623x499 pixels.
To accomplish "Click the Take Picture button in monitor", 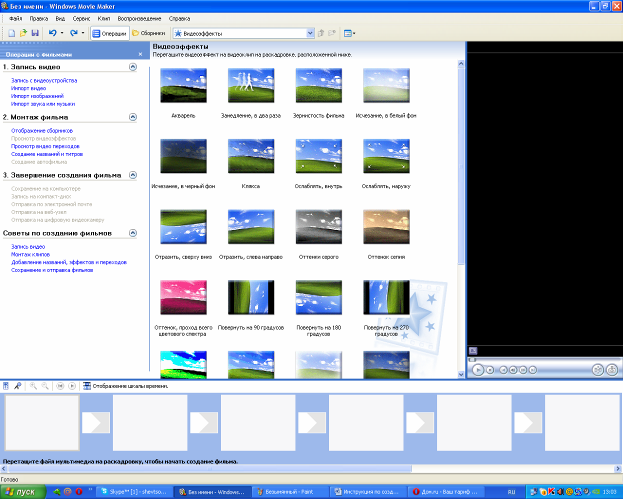I will pyautogui.click(x=612, y=370).
